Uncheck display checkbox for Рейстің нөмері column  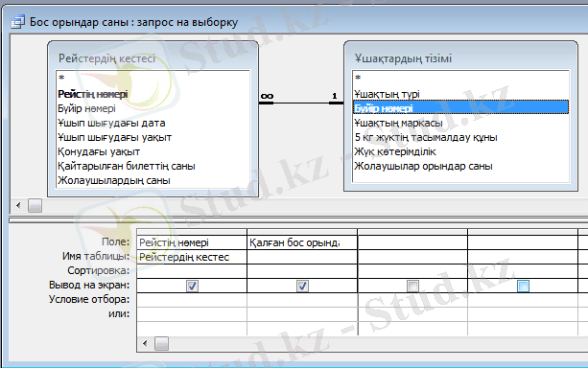coord(192,286)
